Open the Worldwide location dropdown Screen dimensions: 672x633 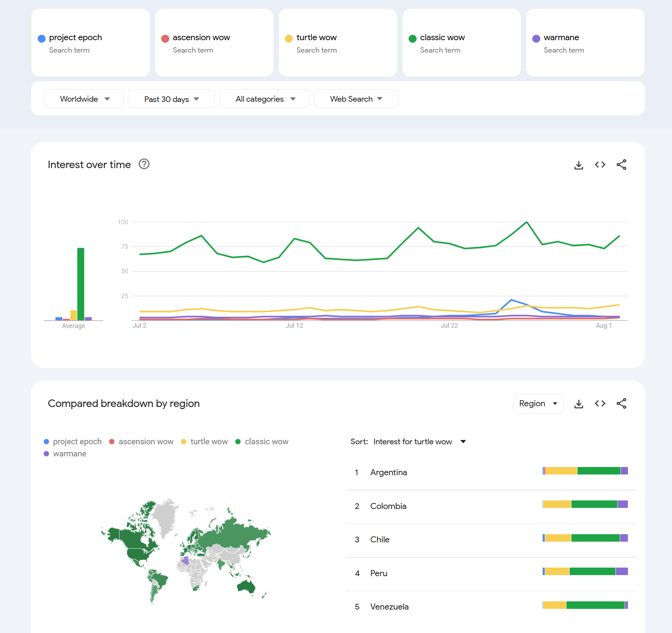click(84, 98)
